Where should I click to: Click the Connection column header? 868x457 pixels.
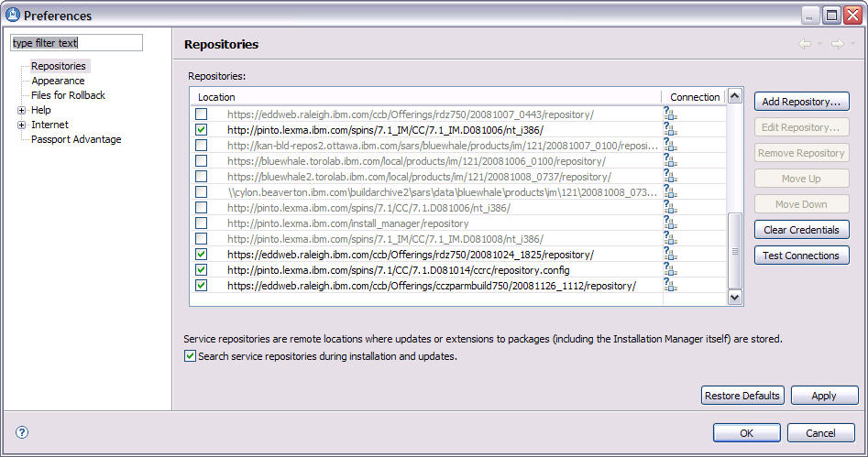(695, 97)
